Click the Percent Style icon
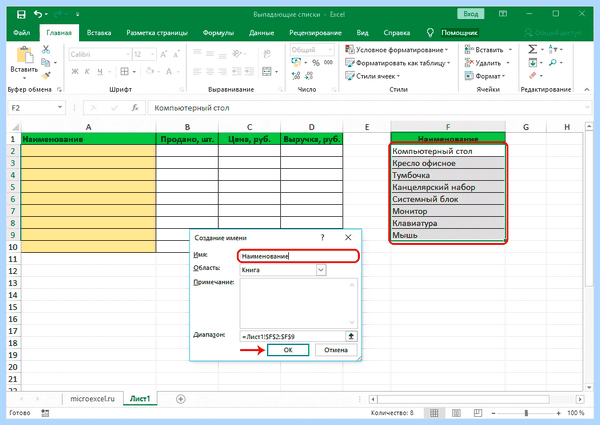Image resolution: width=600 pixels, height=425 pixels. tap(316, 63)
